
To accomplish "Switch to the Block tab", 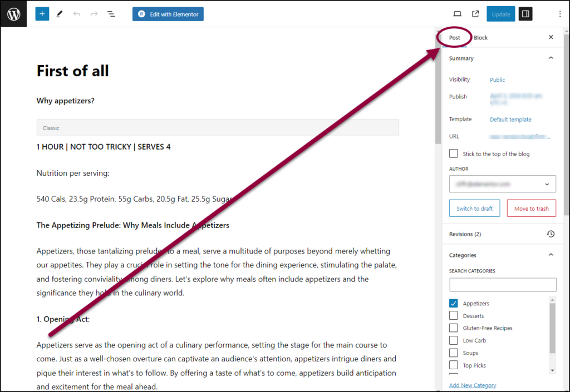I will [x=480, y=37].
